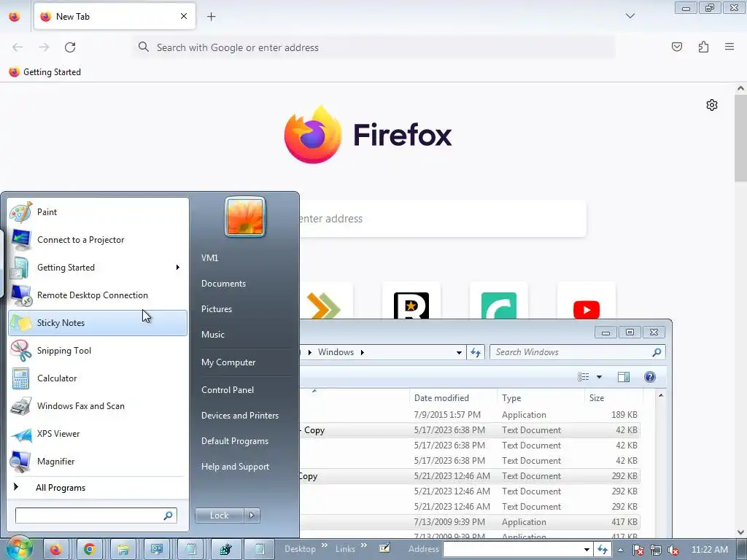Click Firefox new tab page search field
The image size is (747, 560).
tap(443, 219)
